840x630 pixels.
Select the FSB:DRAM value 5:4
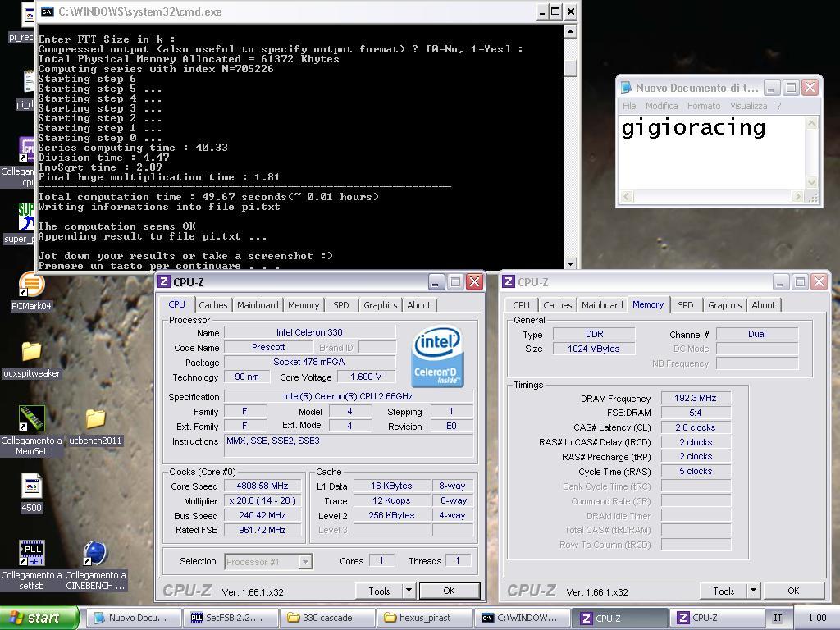(x=696, y=413)
